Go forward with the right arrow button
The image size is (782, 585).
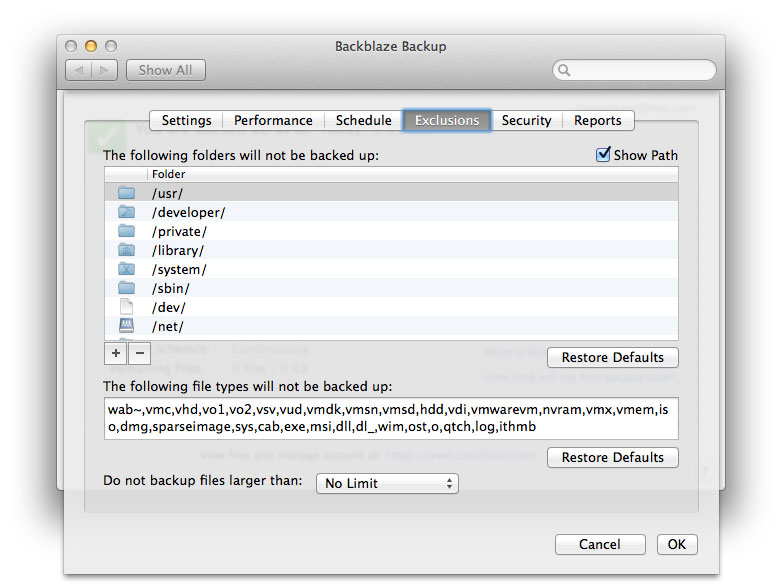tap(104, 70)
